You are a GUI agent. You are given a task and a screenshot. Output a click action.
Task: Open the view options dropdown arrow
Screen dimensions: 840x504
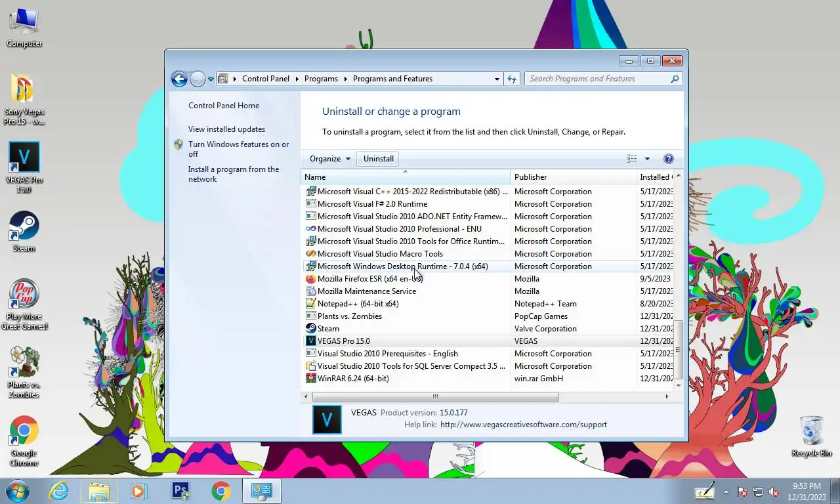[647, 159]
